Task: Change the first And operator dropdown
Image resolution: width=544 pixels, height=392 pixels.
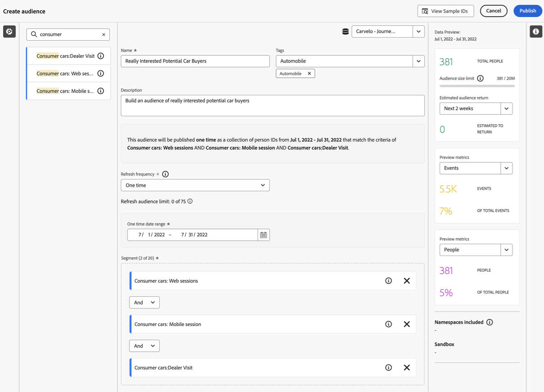Action: (144, 302)
